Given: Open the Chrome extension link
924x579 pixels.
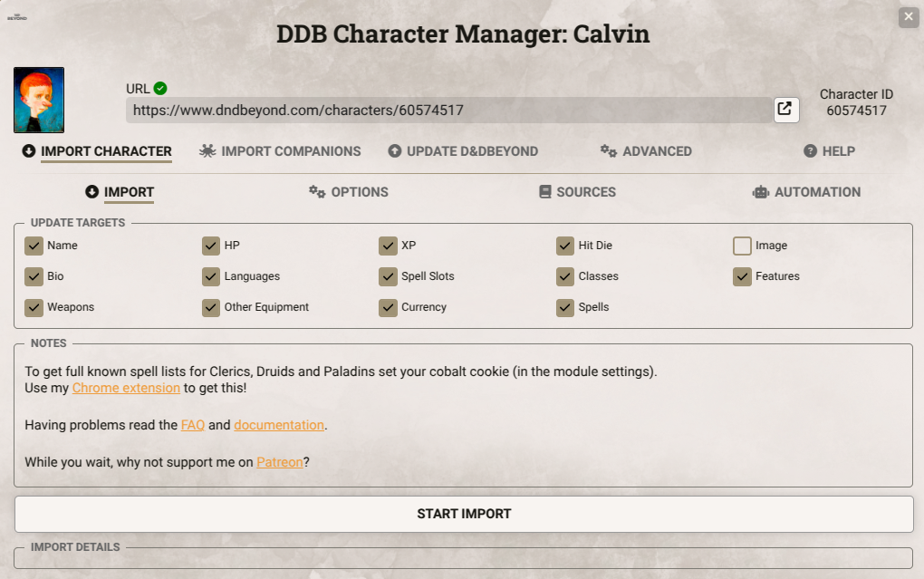Looking at the screenshot, I should pos(126,388).
